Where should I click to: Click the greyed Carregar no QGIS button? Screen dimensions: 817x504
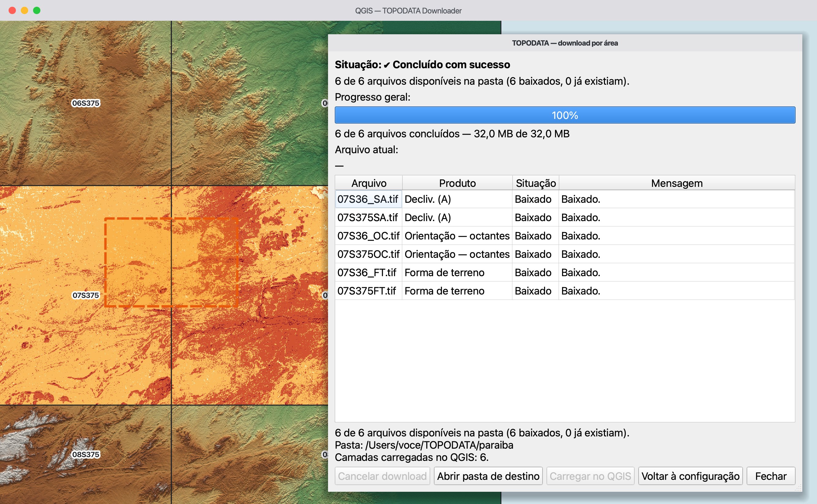tap(590, 476)
